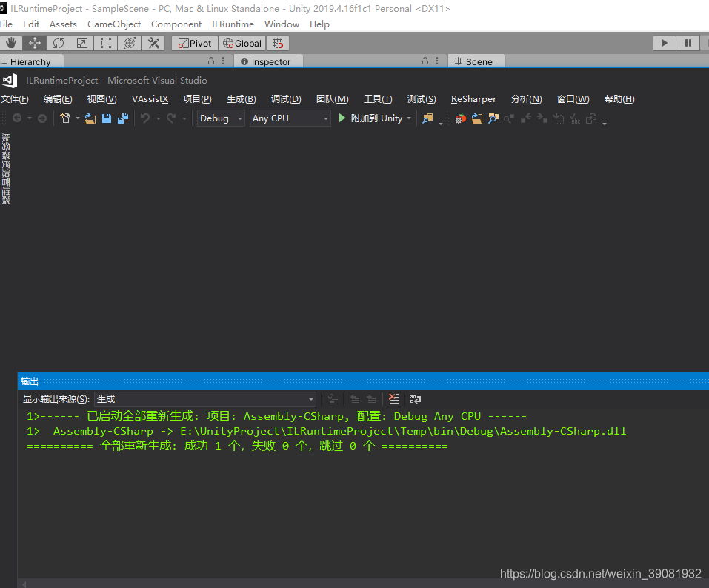The image size is (709, 588).
Task: Open Visual Studio 文件(F) menu
Action: (14, 99)
